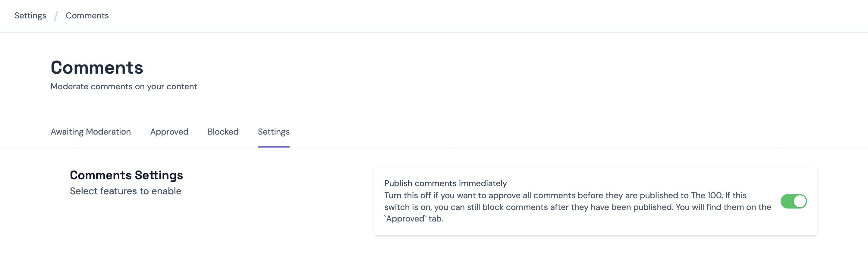The image size is (868, 261).
Task: Click the 'Moderate comments on your content' subtitle
Action: pos(124,86)
